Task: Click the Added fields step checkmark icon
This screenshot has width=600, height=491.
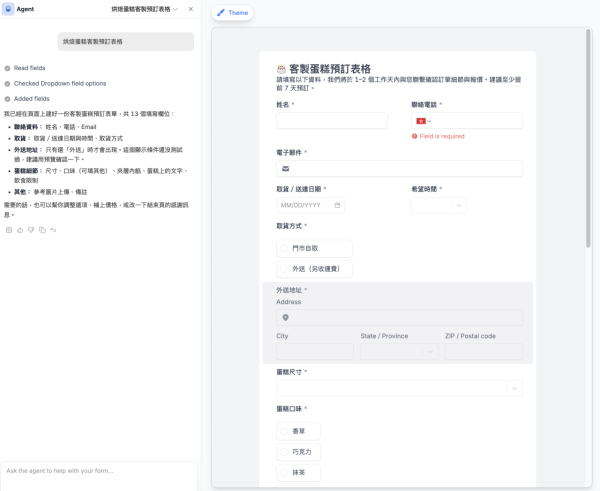Action: click(x=7, y=99)
